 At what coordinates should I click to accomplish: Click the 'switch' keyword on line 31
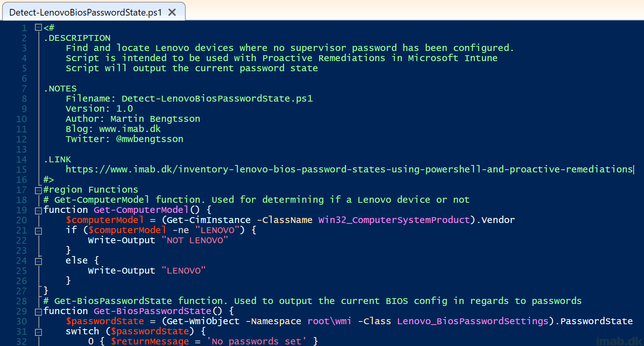click(x=82, y=331)
